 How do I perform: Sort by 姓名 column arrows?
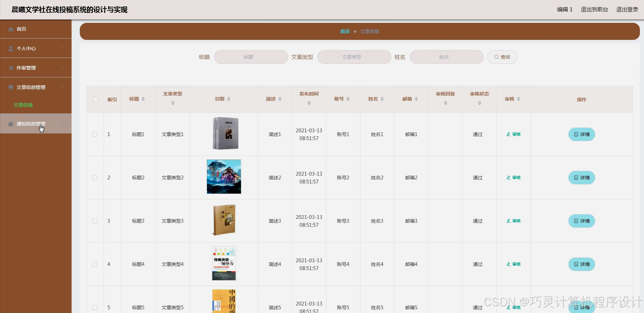(x=382, y=99)
